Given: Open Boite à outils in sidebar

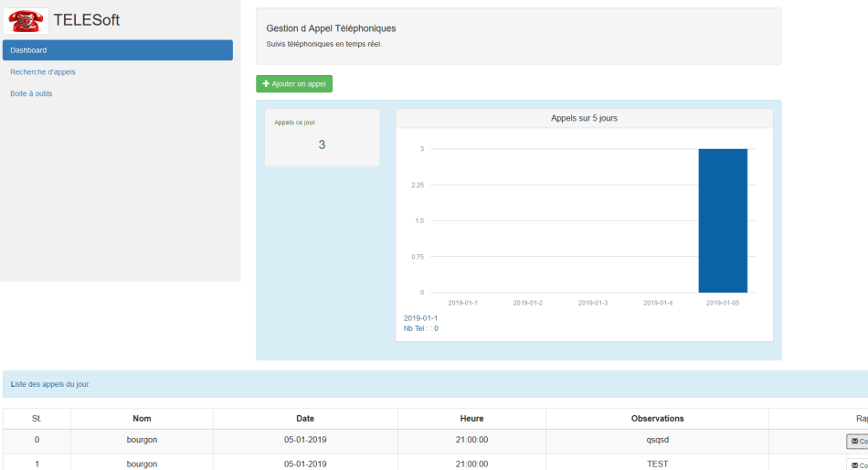Looking at the screenshot, I should click(31, 93).
